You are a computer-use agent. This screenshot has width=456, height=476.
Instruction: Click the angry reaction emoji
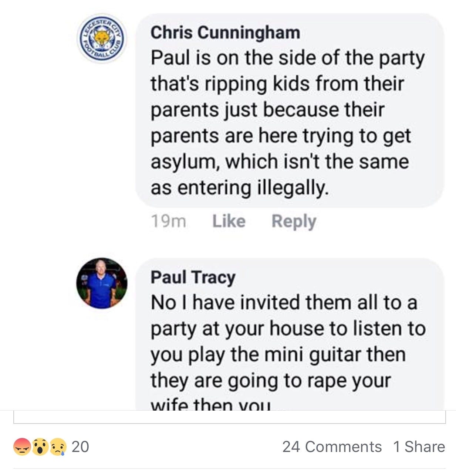click(x=22, y=447)
